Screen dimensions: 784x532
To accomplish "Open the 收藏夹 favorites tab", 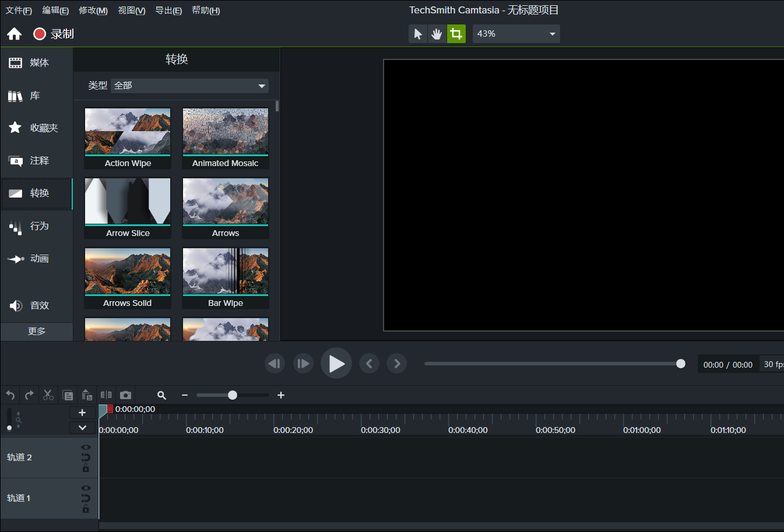I will click(37, 128).
